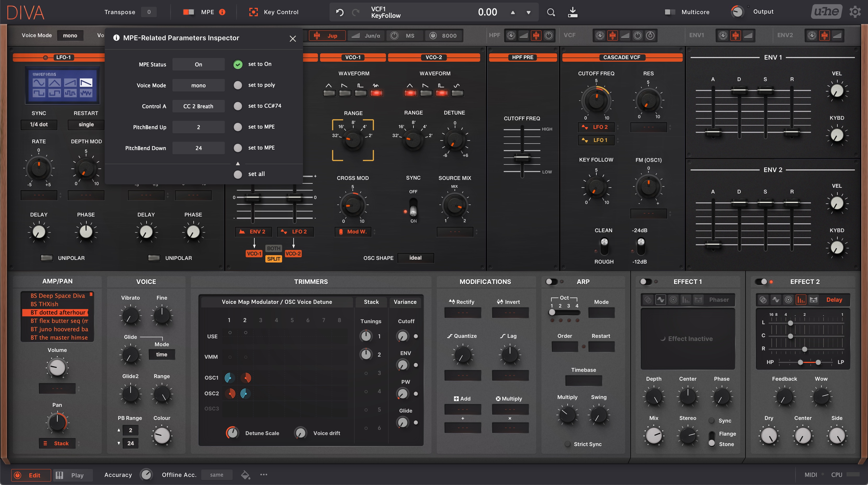The width and height of the screenshot is (868, 485).
Task: Click the ENV 1 Attack slider handle
Action: point(713,132)
